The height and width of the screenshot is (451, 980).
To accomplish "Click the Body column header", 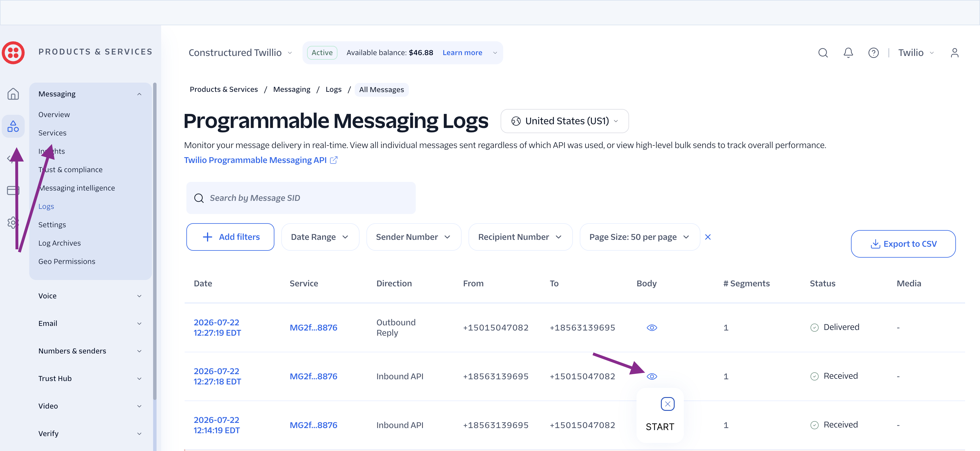I will coord(646,283).
